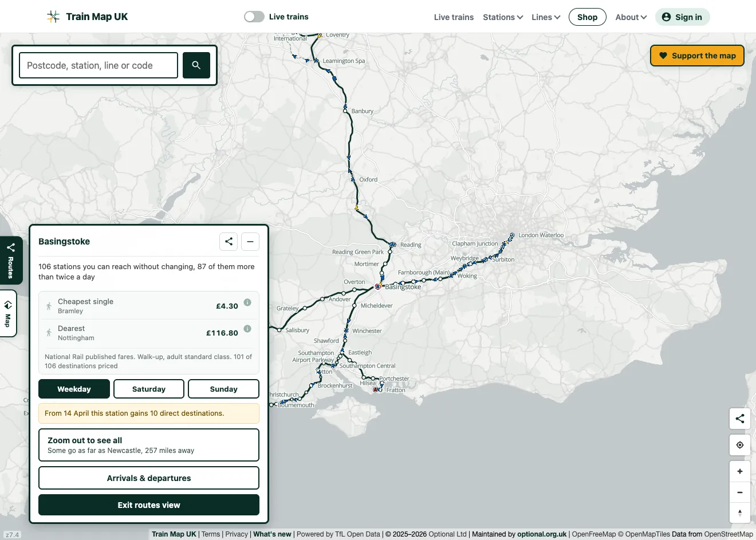
Task: Zoom out the map with minus
Action: (740, 492)
